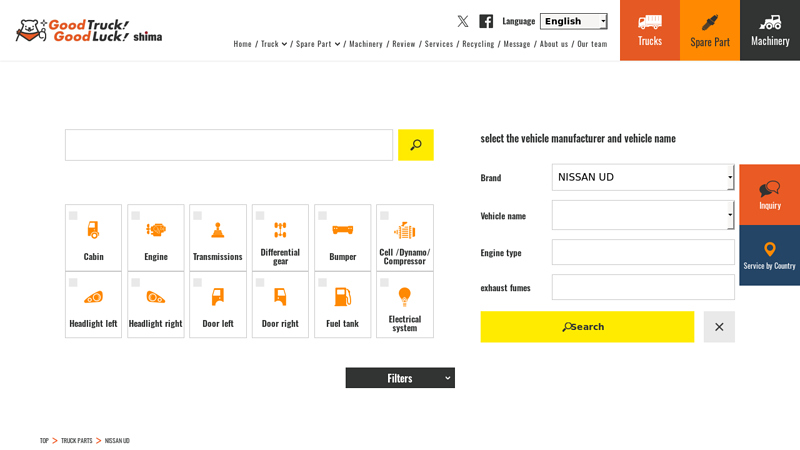Tick the Headlight right checkbox
Image resolution: width=800 pixels, height=450 pixels.
point(135,282)
